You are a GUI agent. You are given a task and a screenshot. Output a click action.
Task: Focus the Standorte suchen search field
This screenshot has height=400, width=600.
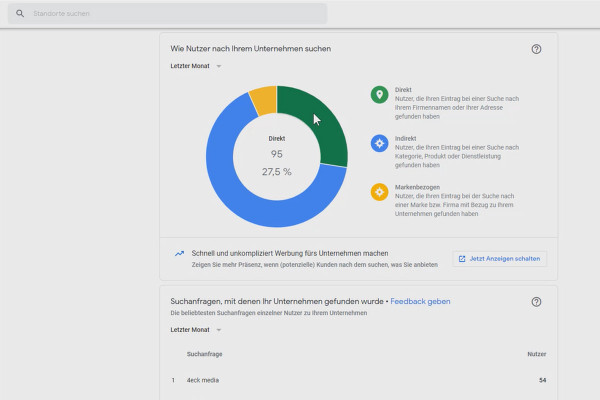pyautogui.click(x=168, y=14)
